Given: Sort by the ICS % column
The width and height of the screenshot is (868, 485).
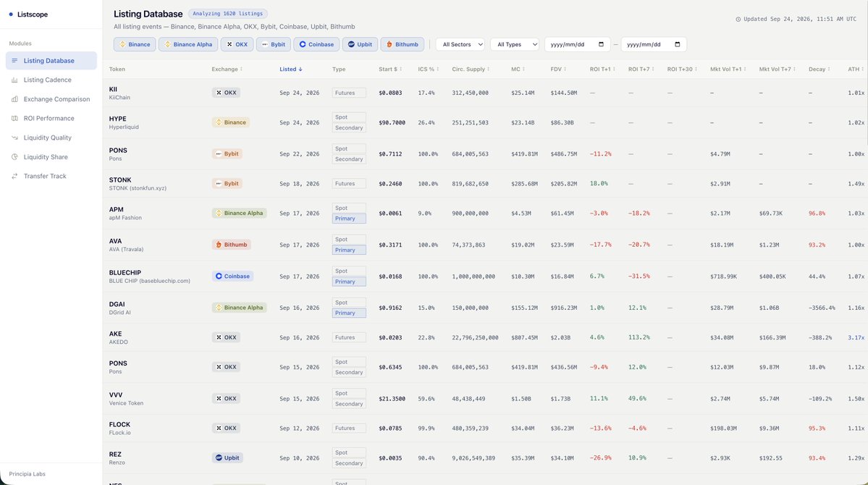Looking at the screenshot, I should tap(429, 69).
